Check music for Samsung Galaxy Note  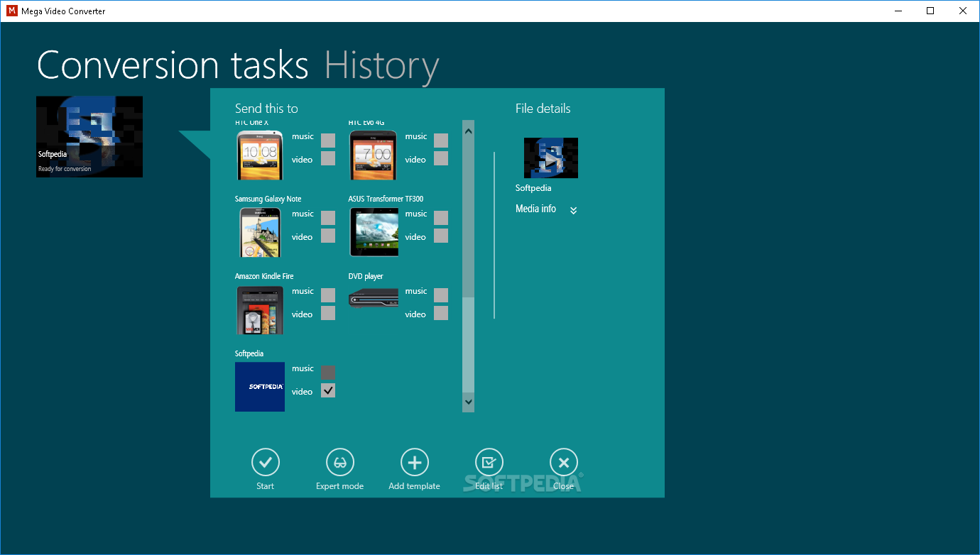coord(328,218)
